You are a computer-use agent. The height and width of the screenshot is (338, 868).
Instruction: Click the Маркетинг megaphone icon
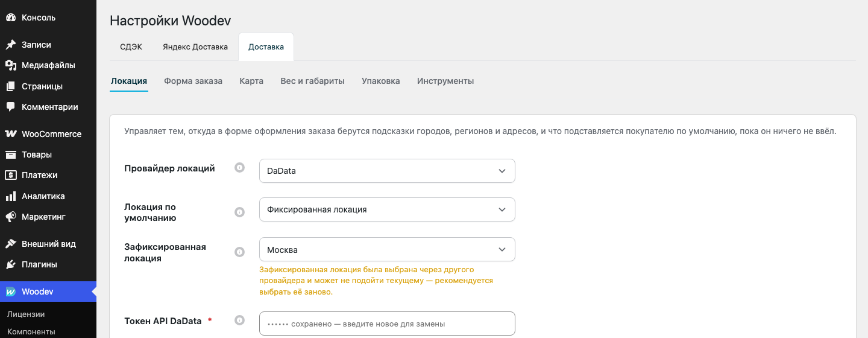coord(11,217)
